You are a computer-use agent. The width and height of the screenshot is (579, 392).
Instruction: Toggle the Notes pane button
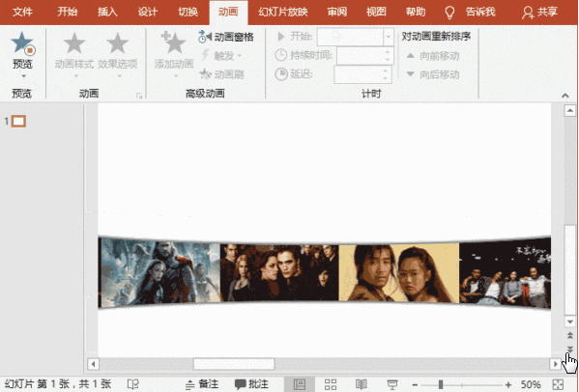coord(201,384)
